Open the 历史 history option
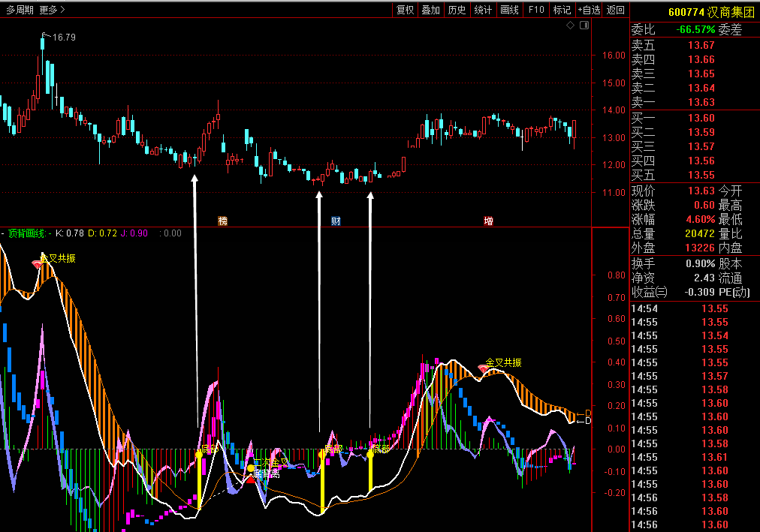The height and width of the screenshot is (532, 760). point(457,10)
